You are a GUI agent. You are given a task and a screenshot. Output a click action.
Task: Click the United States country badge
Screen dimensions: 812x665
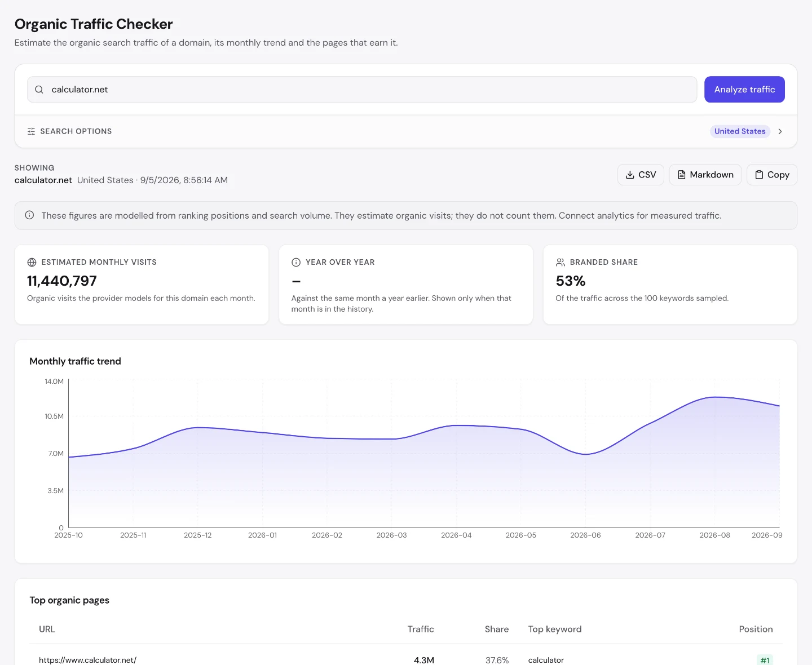point(740,131)
